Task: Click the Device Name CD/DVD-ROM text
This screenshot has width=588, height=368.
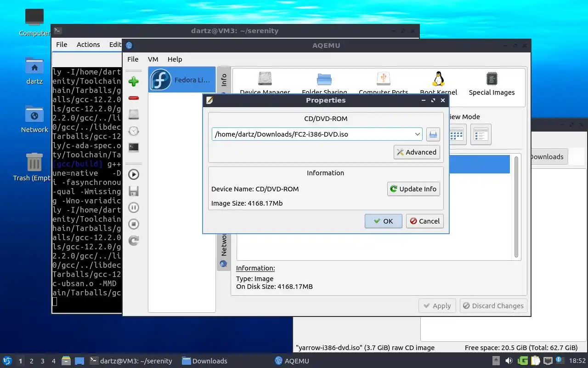Action: [255, 189]
